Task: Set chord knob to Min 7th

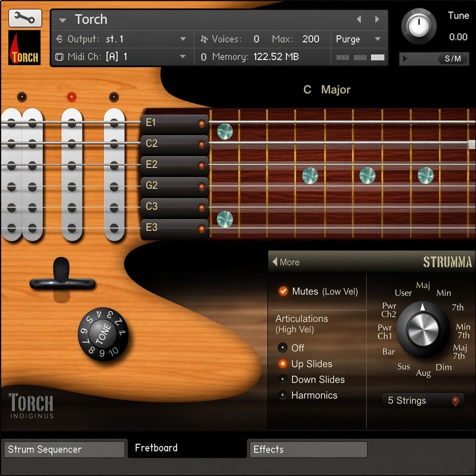Action: point(463,331)
